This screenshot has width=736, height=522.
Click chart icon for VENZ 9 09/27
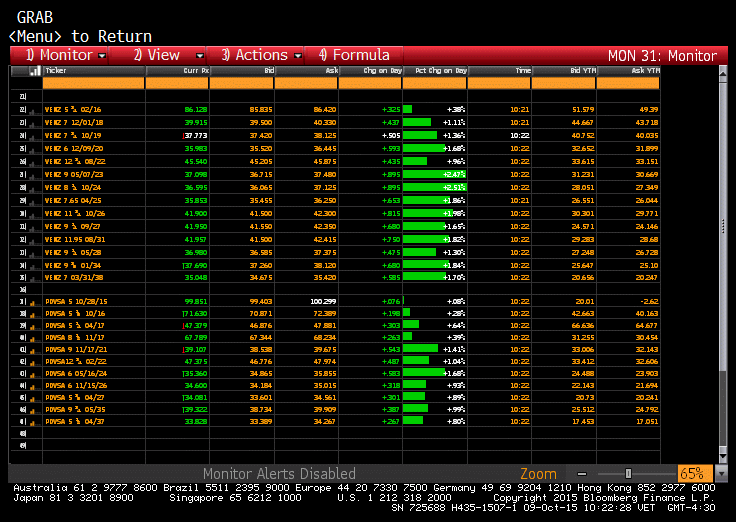33,228
